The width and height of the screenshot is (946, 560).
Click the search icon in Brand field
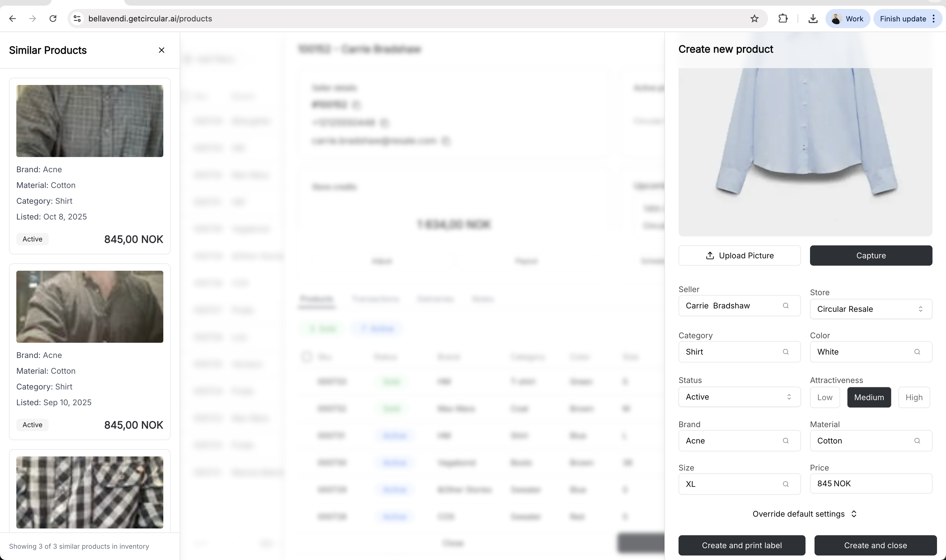click(x=786, y=441)
